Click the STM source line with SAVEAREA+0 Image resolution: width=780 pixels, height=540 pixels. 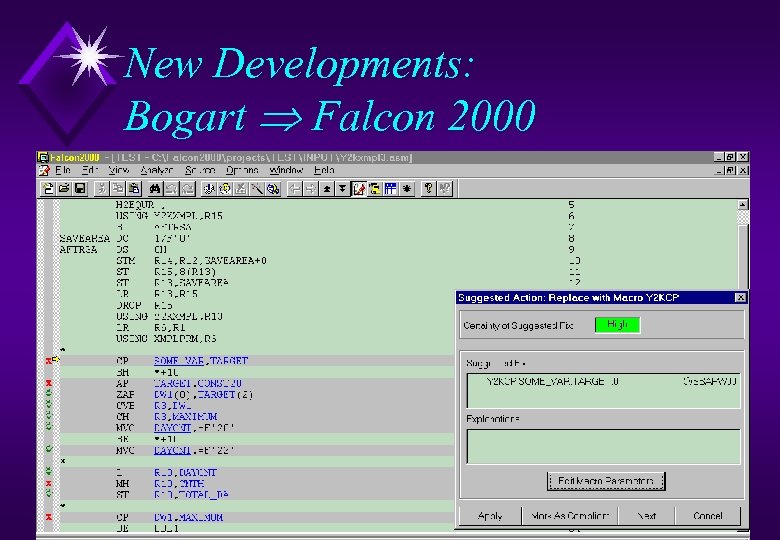point(191,261)
